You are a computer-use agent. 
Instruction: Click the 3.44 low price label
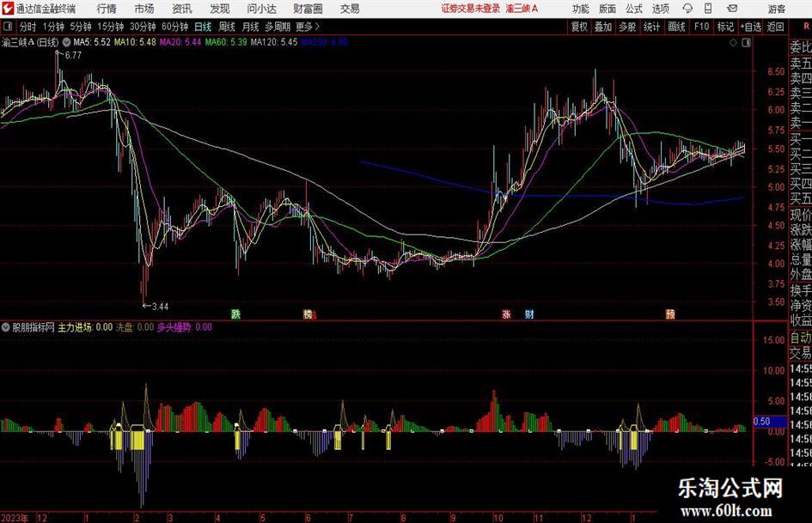click(160, 307)
